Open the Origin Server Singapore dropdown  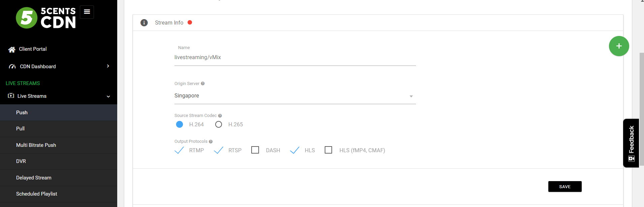click(295, 96)
